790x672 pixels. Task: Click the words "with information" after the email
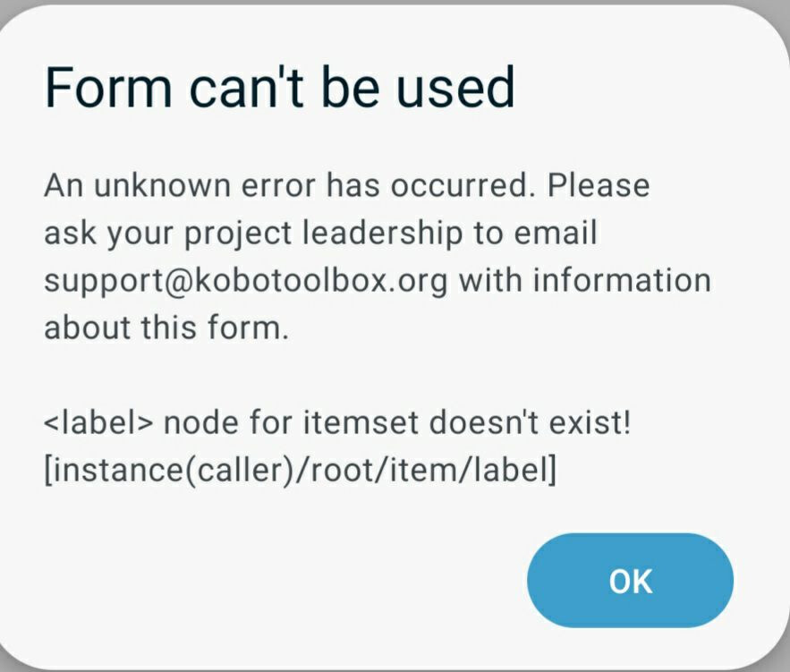584,280
